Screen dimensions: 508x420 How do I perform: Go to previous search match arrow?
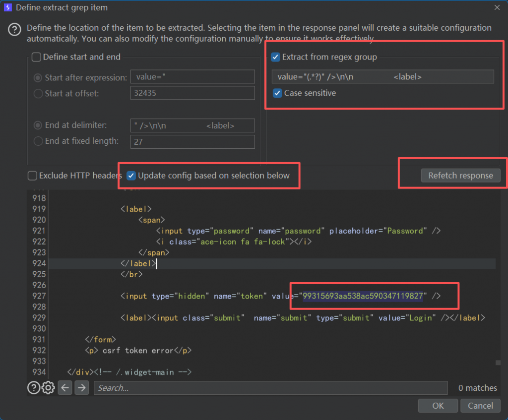click(x=65, y=388)
